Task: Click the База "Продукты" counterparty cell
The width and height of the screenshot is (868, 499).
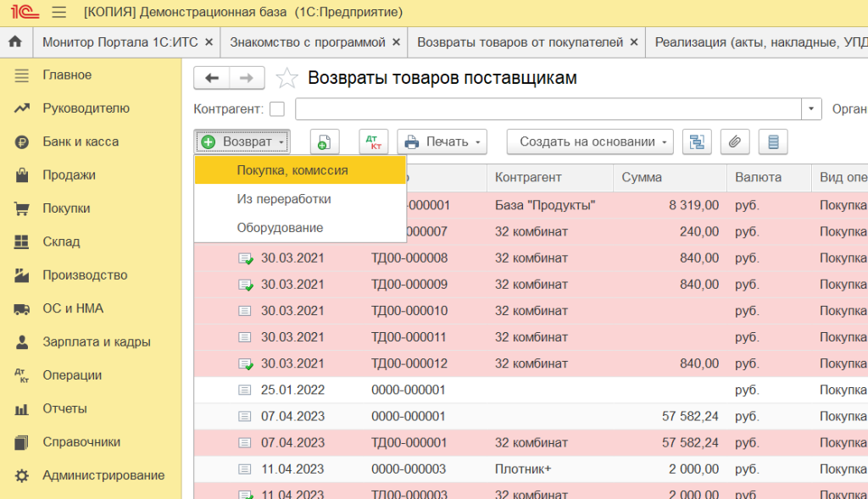Action: point(549,205)
